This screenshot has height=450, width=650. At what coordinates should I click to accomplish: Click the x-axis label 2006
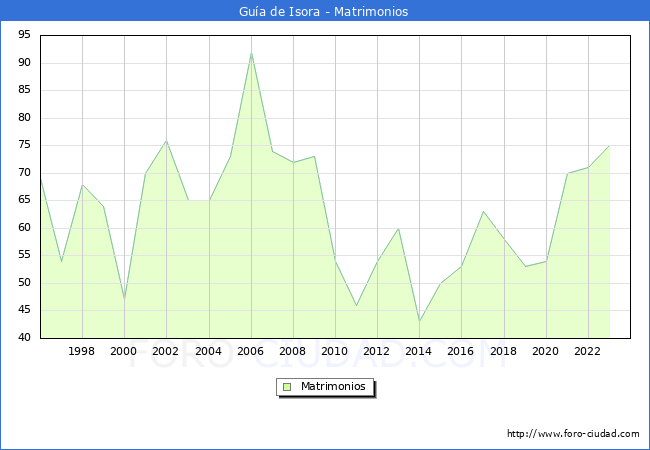pos(250,351)
